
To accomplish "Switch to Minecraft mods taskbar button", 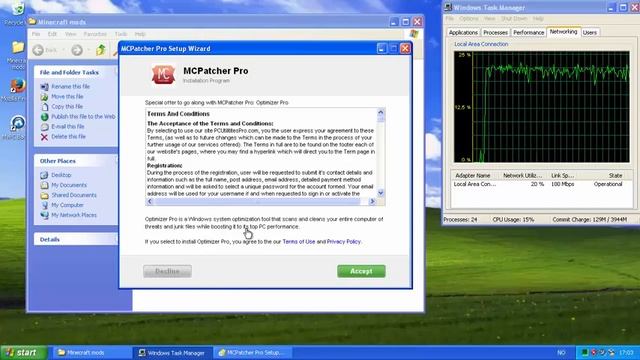I will point(91,353).
